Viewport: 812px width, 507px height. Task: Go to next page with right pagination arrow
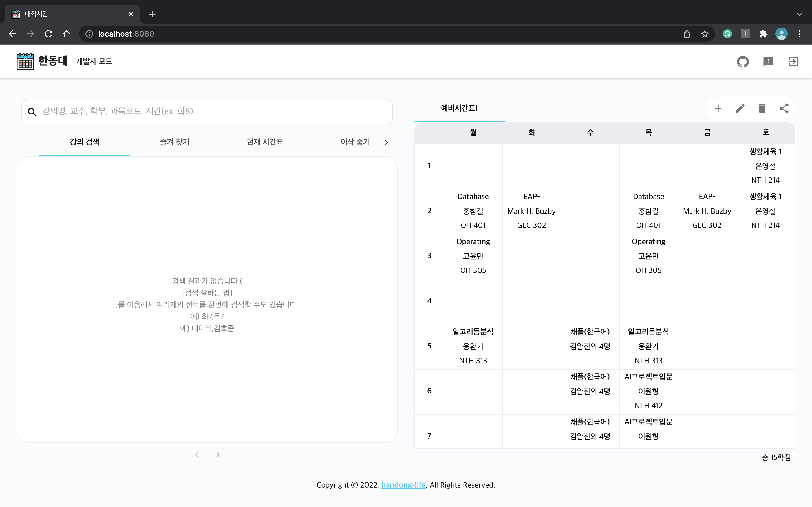[218, 454]
